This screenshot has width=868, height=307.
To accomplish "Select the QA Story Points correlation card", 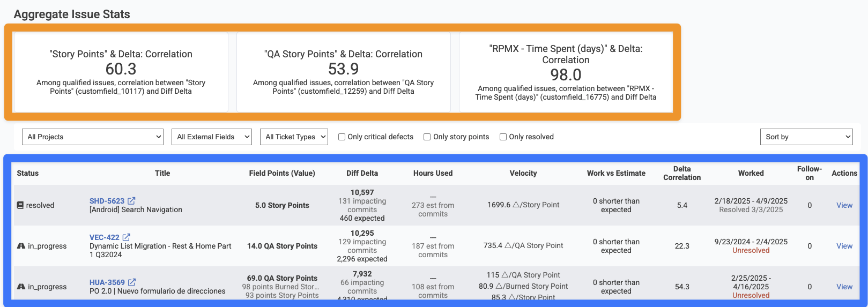I will 343,72.
